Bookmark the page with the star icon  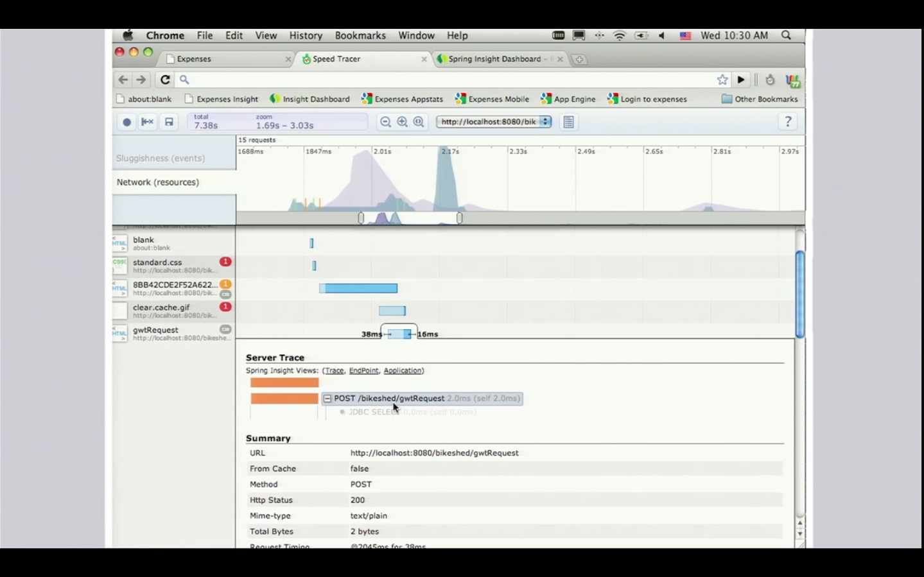pyautogui.click(x=722, y=80)
